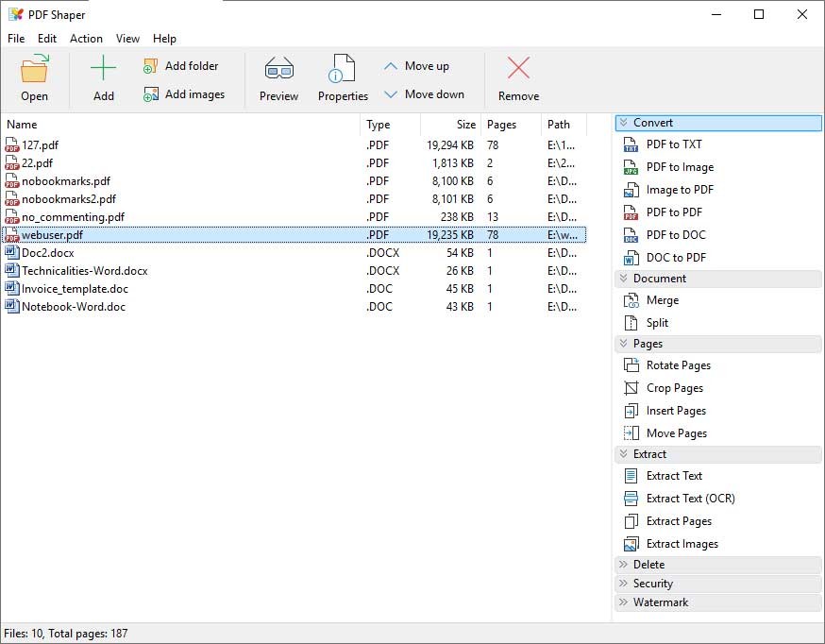
Task: Expand the Security section
Action: click(x=653, y=583)
